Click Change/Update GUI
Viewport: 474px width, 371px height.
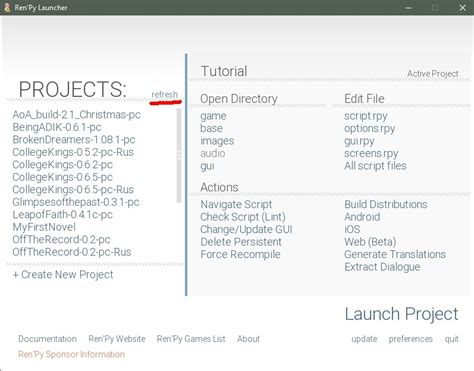(x=246, y=229)
